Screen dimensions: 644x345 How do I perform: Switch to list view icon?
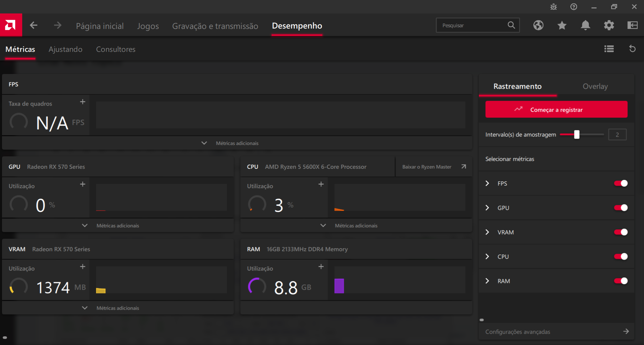point(609,49)
